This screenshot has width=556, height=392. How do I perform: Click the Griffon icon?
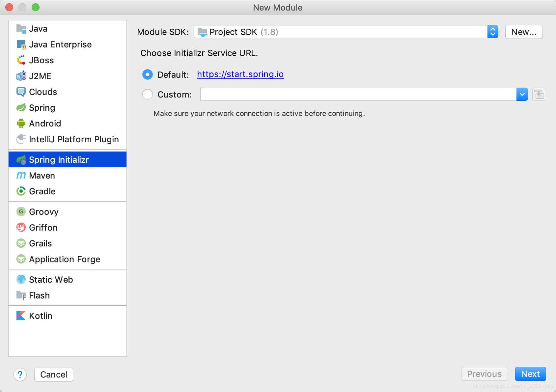pyautogui.click(x=21, y=228)
